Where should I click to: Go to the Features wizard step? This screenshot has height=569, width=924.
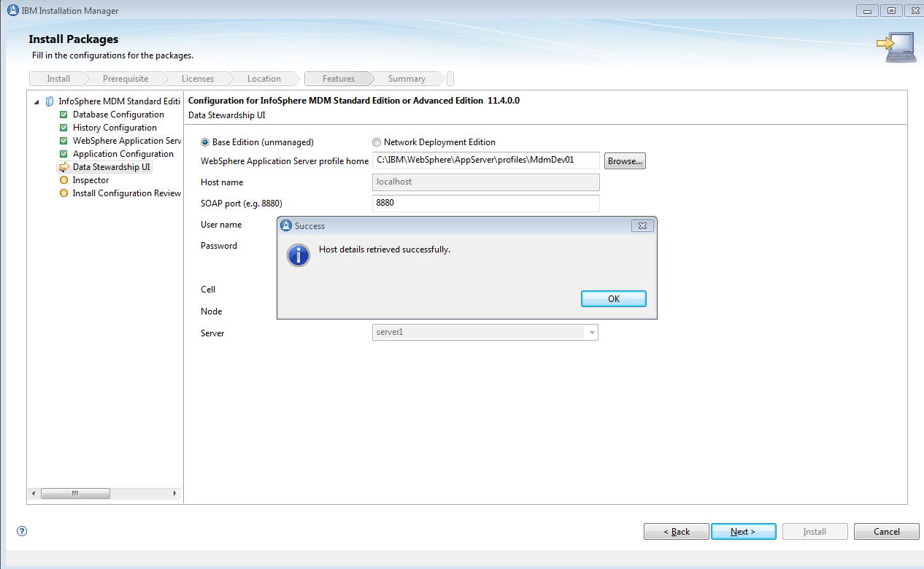tap(339, 79)
